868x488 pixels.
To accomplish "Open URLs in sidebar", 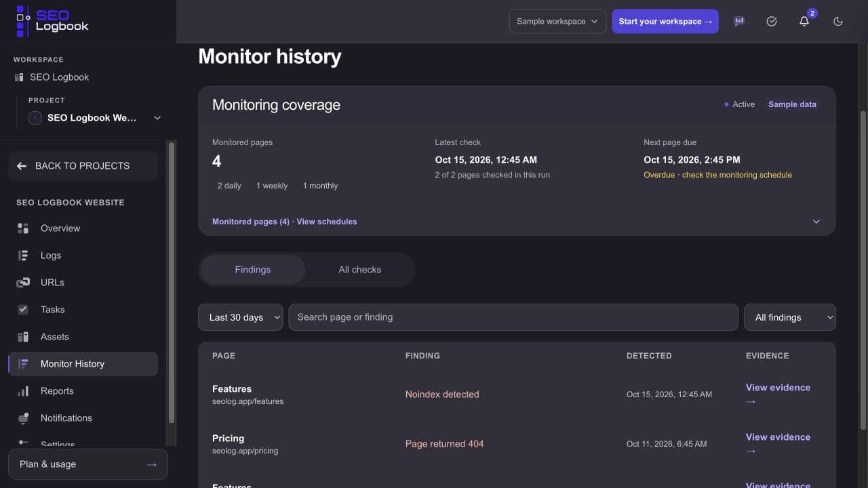I will pyautogui.click(x=83, y=283).
